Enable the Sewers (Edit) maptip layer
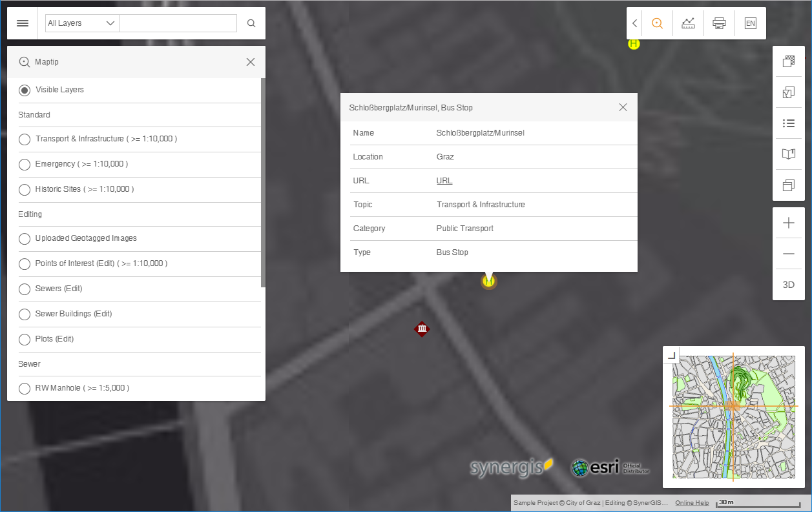Viewport: 812px width, 512px height. (25, 289)
